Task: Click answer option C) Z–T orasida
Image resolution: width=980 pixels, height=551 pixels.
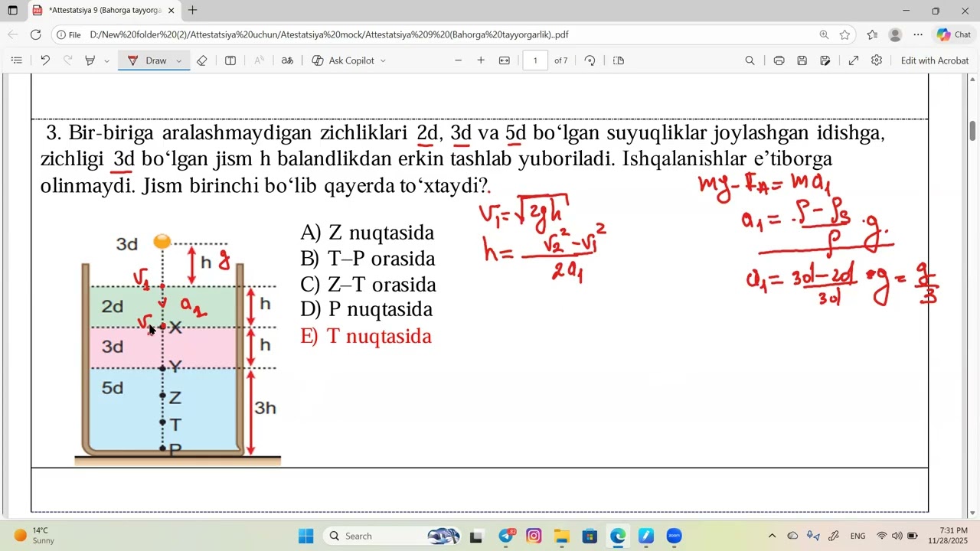Action: pos(368,285)
